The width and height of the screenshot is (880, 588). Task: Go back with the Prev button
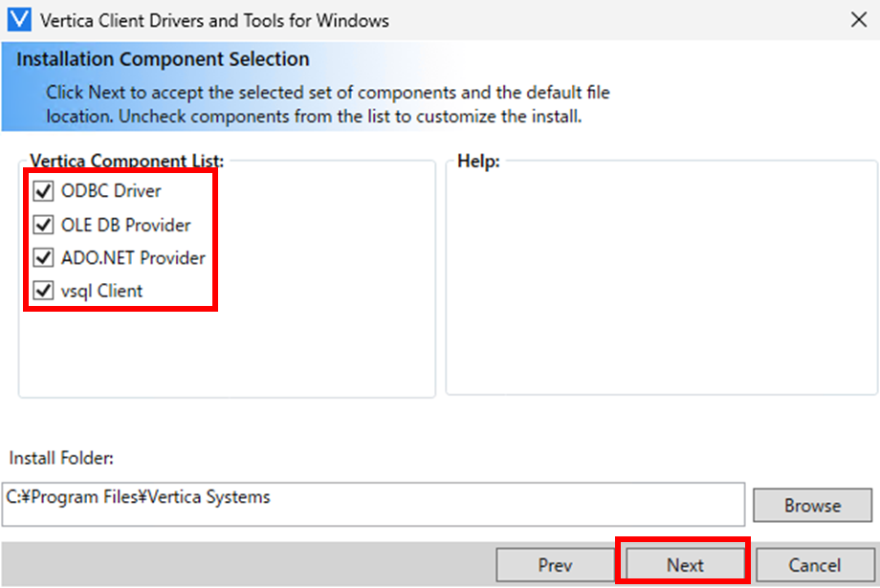point(555,565)
